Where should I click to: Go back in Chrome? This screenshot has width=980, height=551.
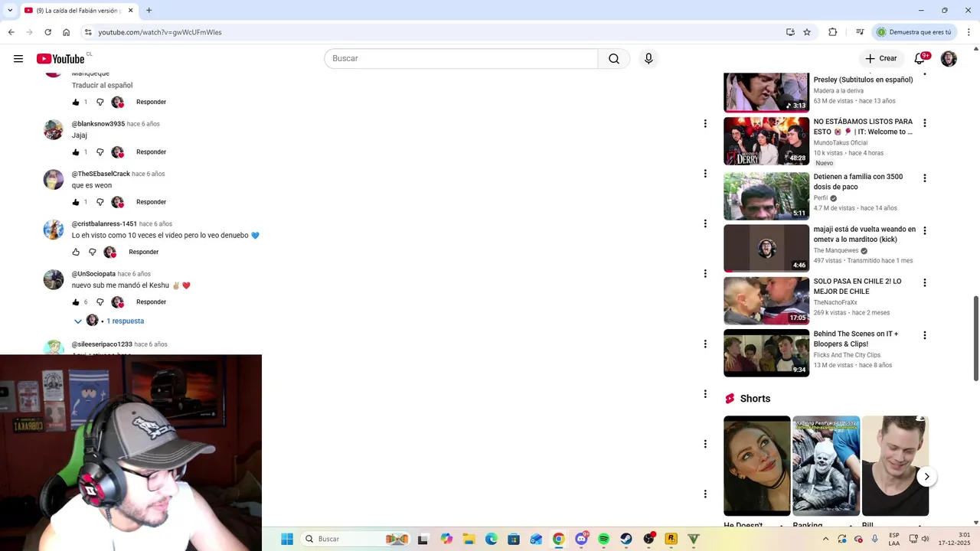click(x=11, y=32)
